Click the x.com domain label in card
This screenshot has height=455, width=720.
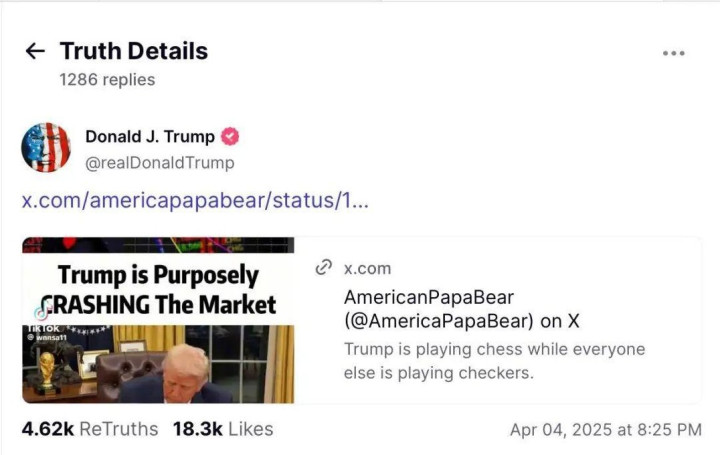[368, 268]
